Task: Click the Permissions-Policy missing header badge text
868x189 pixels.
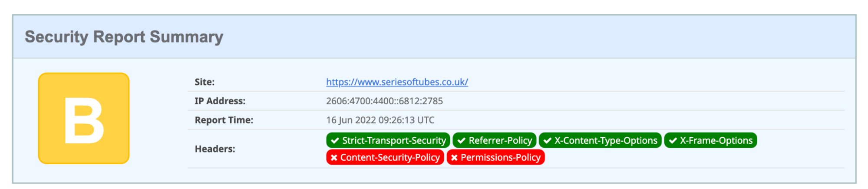Action: pyautogui.click(x=500, y=158)
